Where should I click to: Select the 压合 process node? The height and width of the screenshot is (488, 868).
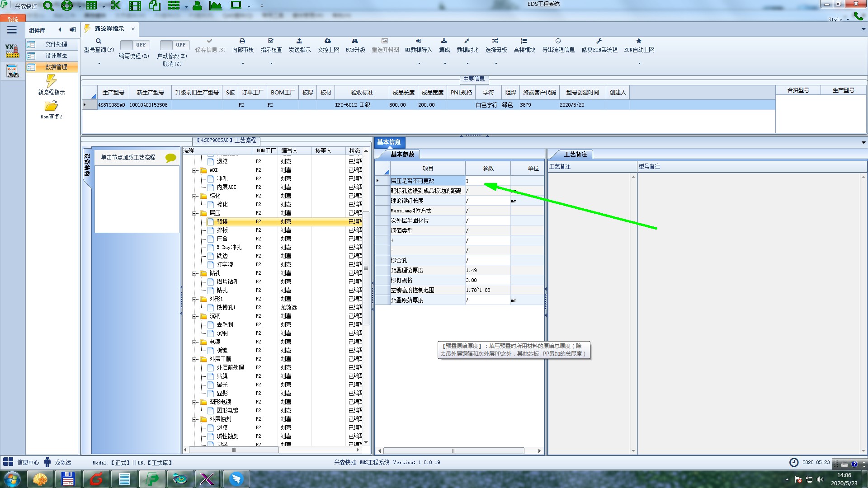(222, 239)
